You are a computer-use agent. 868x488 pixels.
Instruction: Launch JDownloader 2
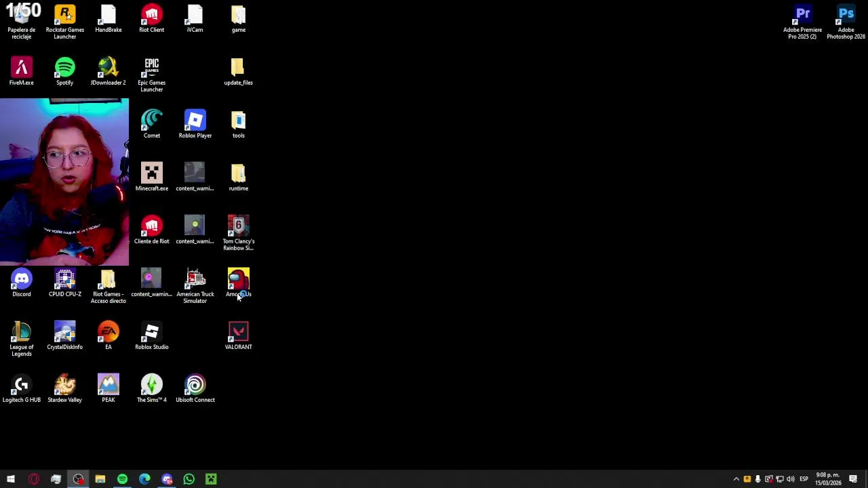[x=108, y=72]
